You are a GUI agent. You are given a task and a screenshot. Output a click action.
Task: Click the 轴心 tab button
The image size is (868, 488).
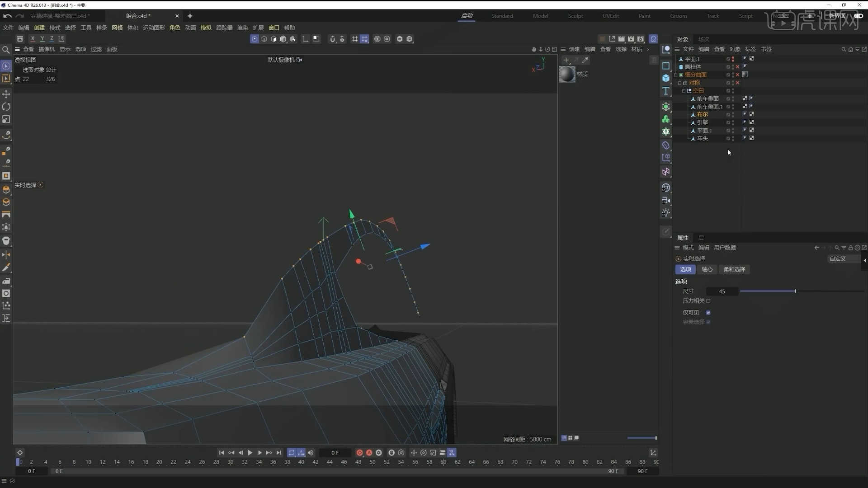tap(707, 270)
